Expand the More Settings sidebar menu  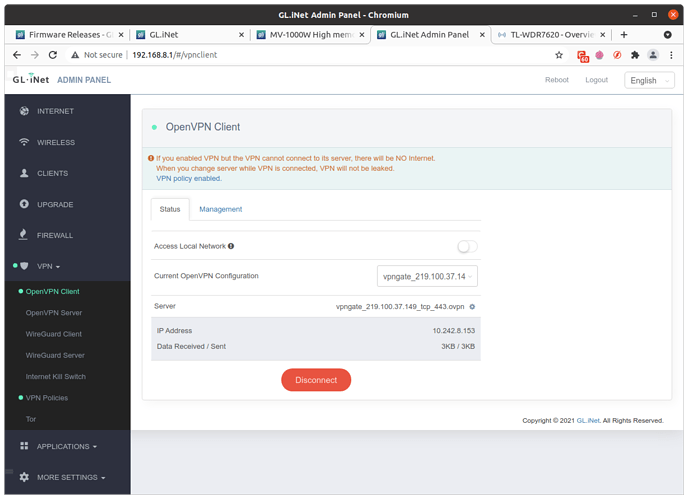70,477
